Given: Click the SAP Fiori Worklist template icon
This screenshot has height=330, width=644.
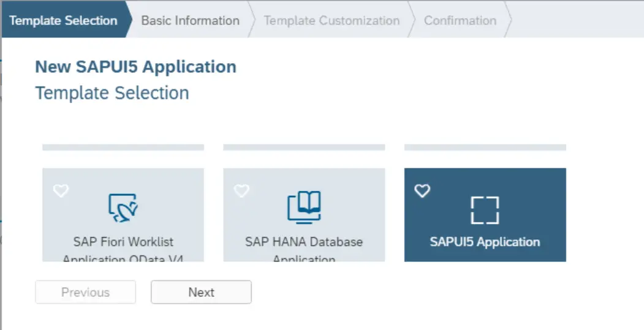Looking at the screenshot, I should coord(123,208).
